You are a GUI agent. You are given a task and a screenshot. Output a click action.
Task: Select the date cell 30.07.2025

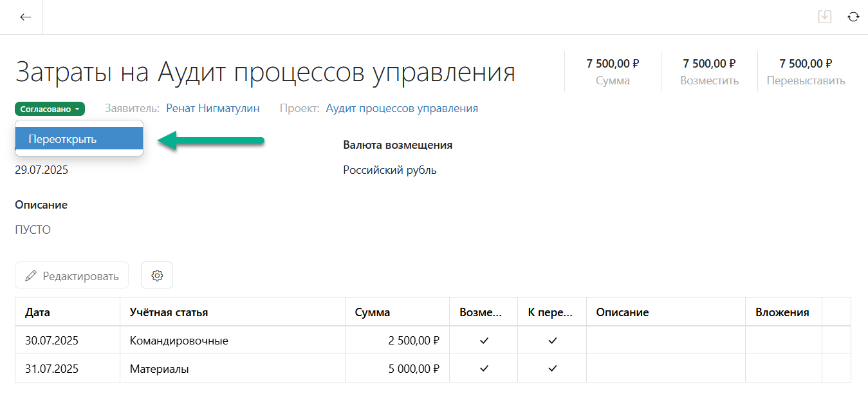(68, 340)
